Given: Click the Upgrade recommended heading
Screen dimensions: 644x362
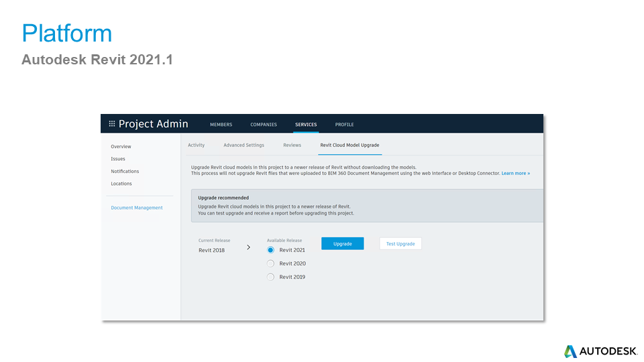Looking at the screenshot, I should [x=223, y=197].
